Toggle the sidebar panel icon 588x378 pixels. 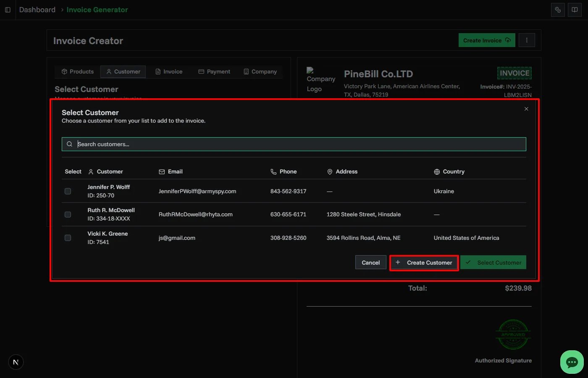click(x=8, y=10)
